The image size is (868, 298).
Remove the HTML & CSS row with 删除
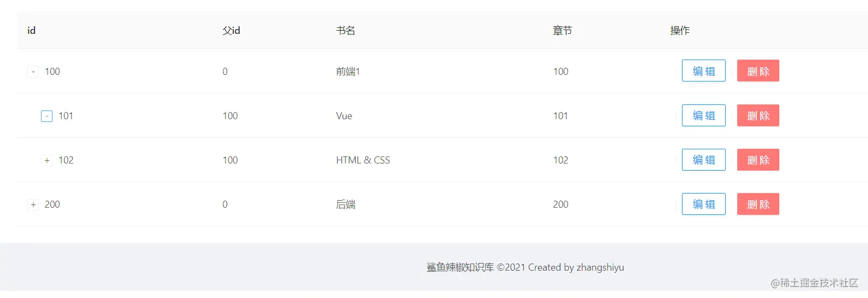pyautogui.click(x=758, y=160)
